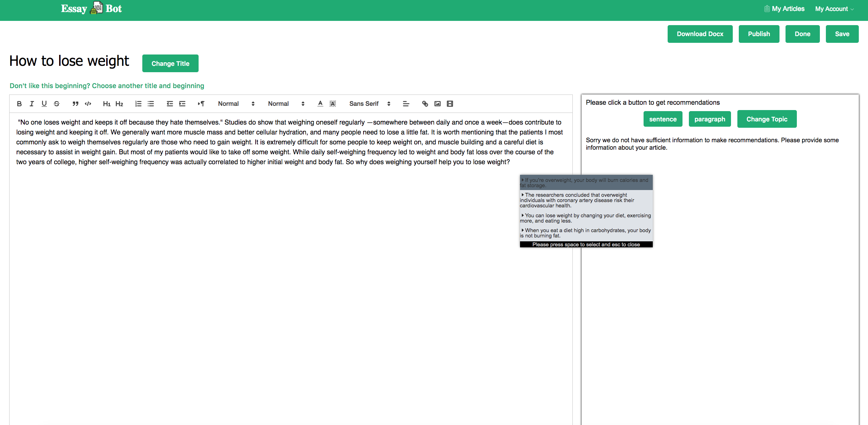Apply Heading 2 style
Viewport: 868px width, 425px height.
click(x=119, y=104)
